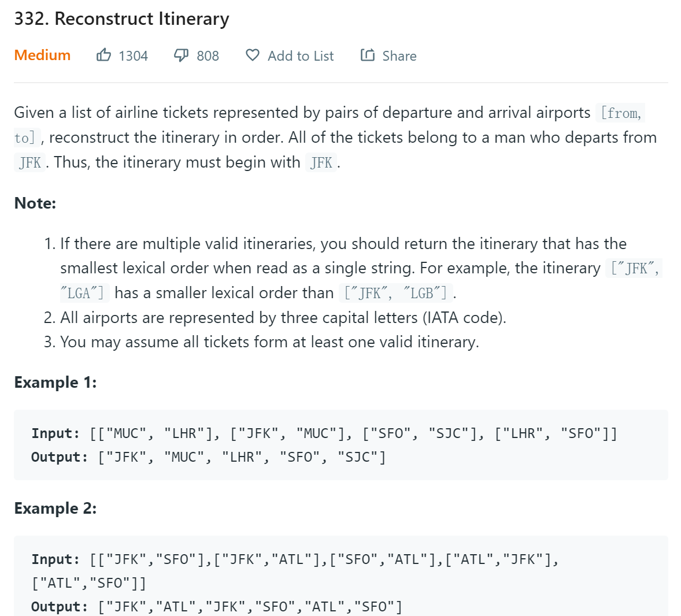Viewport: 681px width, 616px height.
Task: Click the 332. Reconstruct Itinerary title
Action: pos(121,19)
